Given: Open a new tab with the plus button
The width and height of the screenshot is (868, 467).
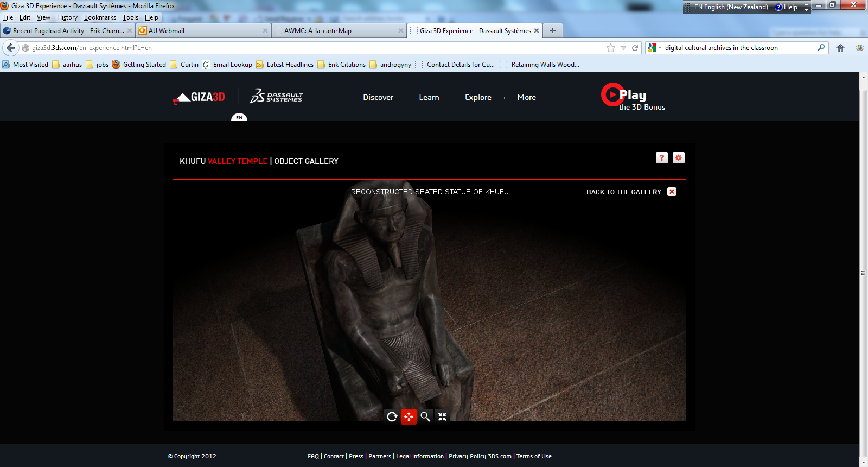Looking at the screenshot, I should click(x=552, y=30).
